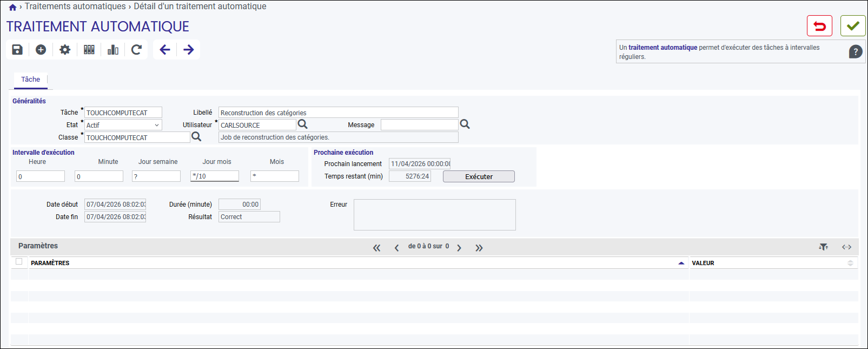Add new record with plus icon
Screen dimensions: 868x349
(41, 50)
